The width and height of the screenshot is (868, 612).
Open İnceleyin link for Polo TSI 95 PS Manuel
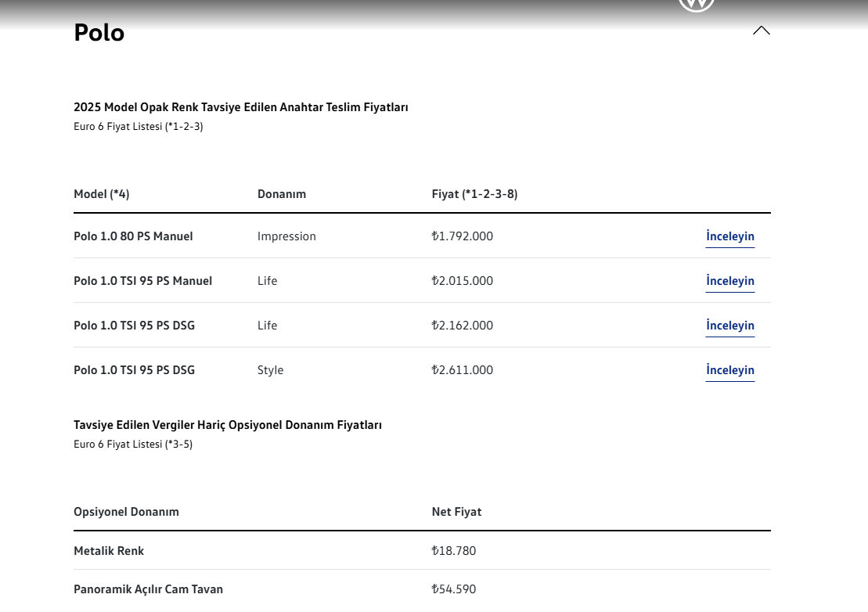click(730, 281)
